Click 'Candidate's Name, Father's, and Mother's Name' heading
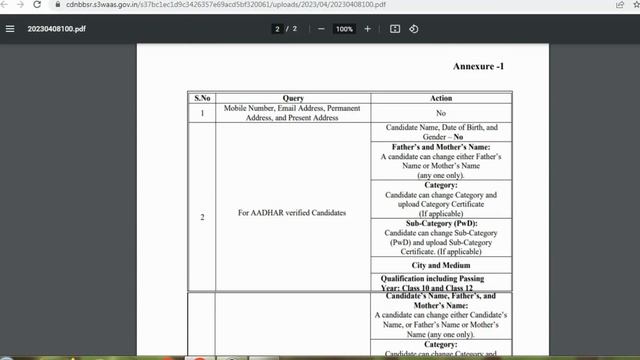Screen dimensions: 640x360 click(x=441, y=301)
